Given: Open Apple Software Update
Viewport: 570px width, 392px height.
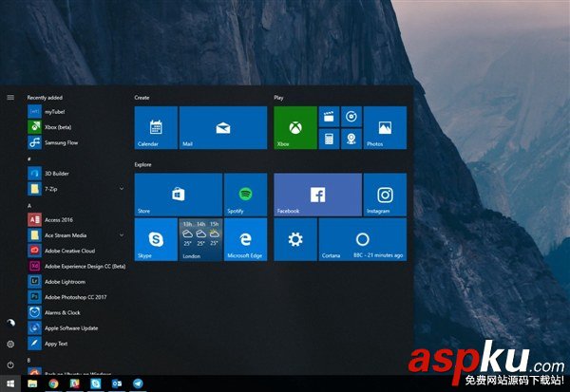Looking at the screenshot, I should 76,328.
